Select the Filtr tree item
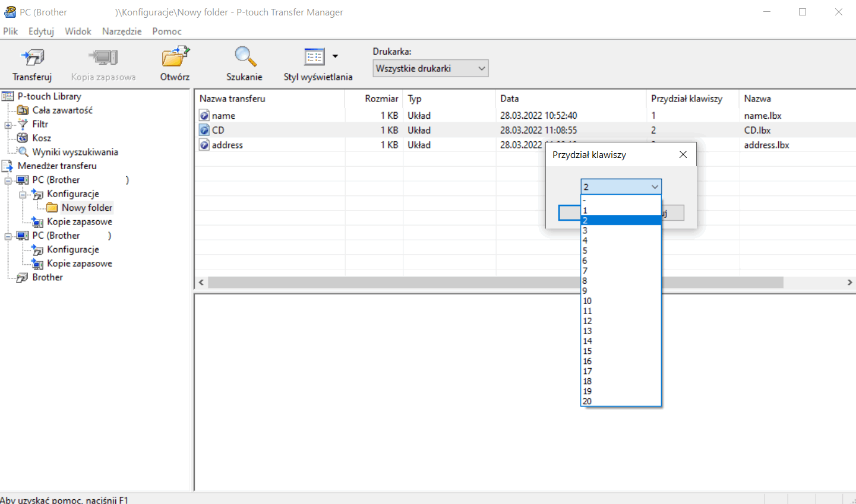This screenshot has height=504, width=856. point(40,124)
